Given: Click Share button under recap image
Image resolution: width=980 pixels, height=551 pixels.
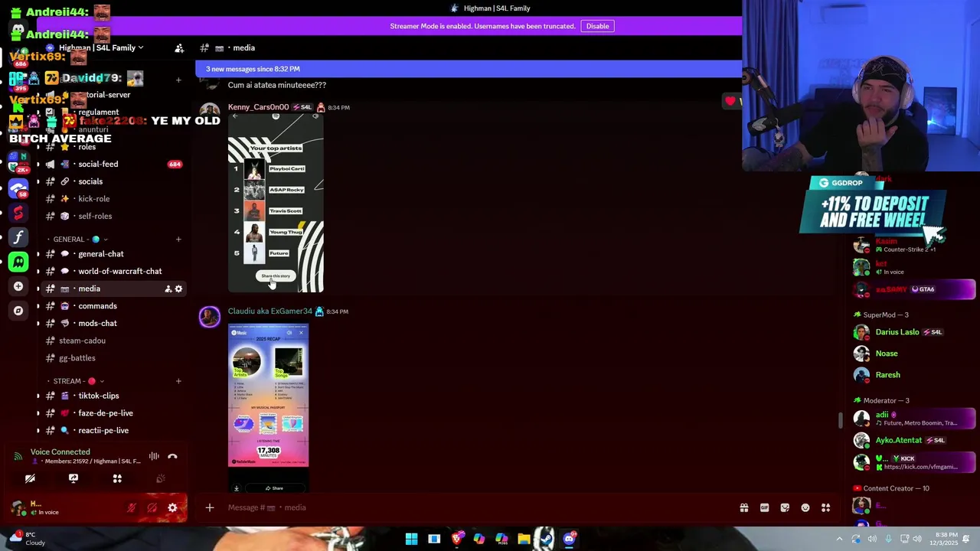Looking at the screenshot, I should point(274,488).
